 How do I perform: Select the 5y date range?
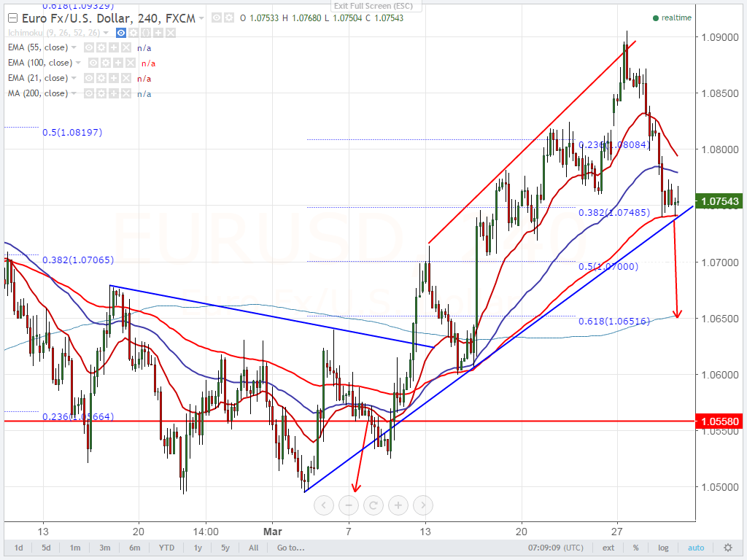coord(225,548)
